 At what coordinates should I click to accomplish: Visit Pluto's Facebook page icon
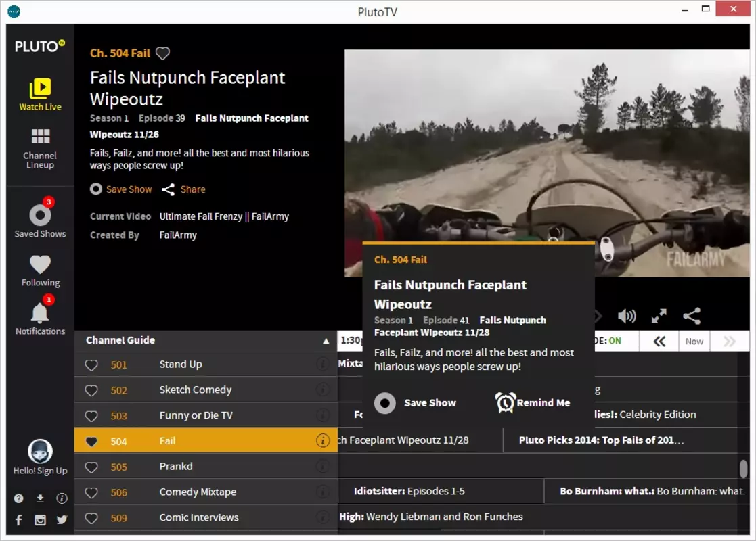pyautogui.click(x=18, y=520)
